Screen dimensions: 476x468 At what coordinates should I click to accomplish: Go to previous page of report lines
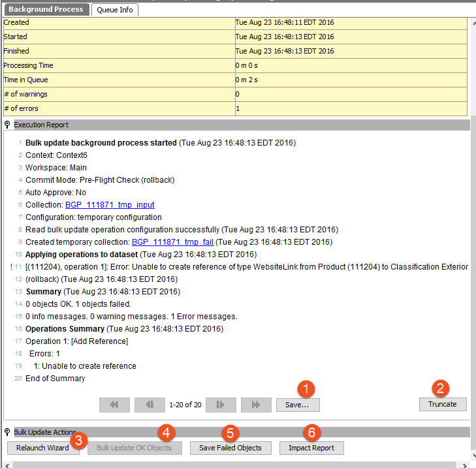[150, 405]
